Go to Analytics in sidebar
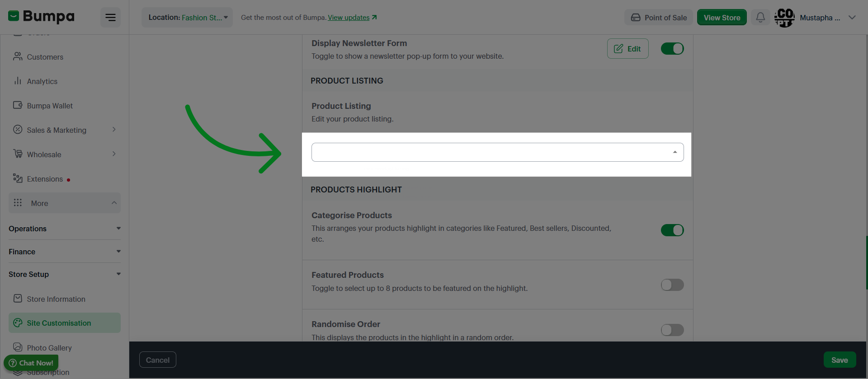 click(65, 81)
